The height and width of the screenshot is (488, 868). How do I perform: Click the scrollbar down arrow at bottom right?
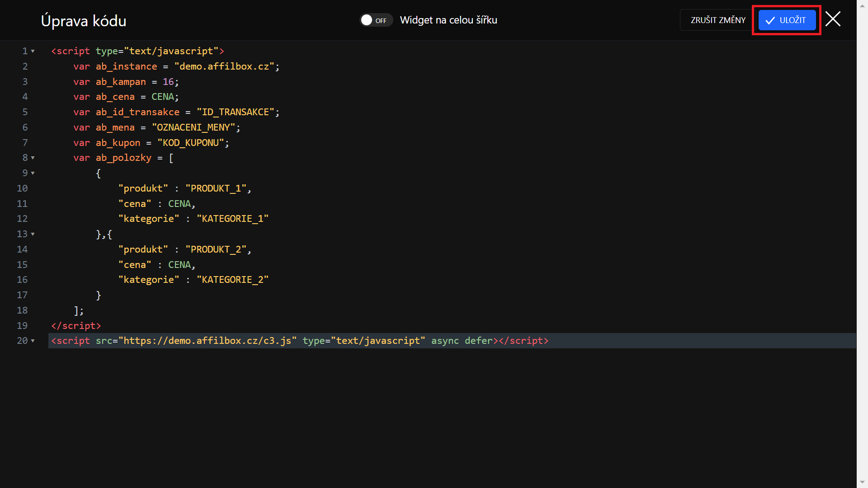(862, 483)
